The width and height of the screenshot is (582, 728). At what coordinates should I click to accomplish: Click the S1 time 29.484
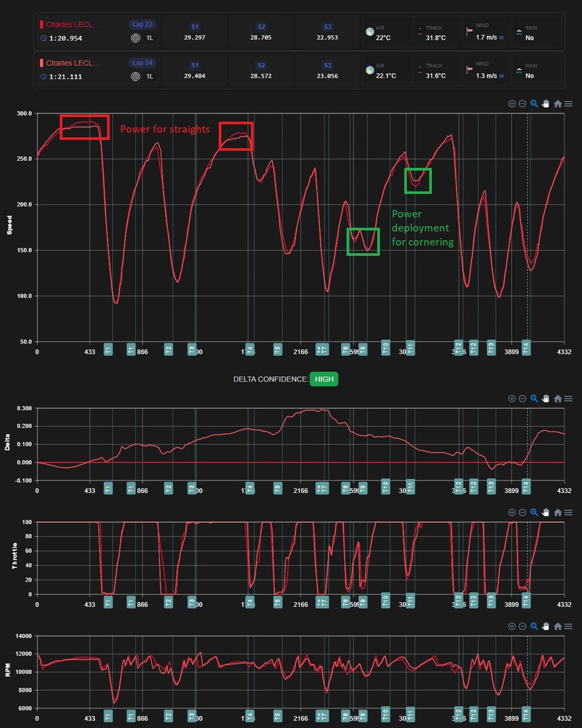195,75
